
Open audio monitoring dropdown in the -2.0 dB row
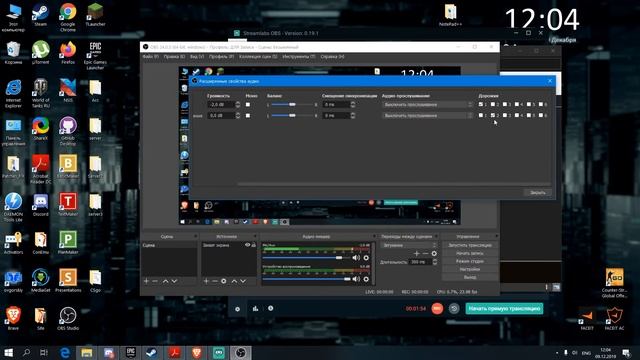pyautogui.click(x=427, y=104)
